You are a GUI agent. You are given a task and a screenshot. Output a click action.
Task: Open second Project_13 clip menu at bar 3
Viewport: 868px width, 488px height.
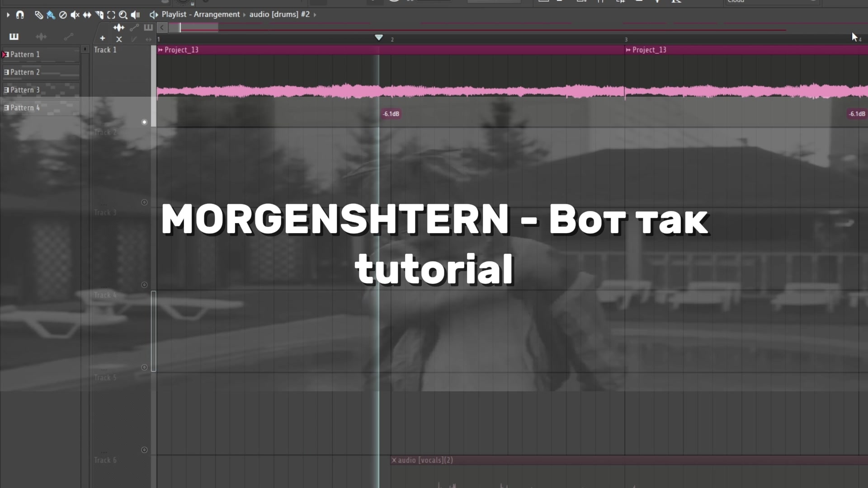[628, 50]
